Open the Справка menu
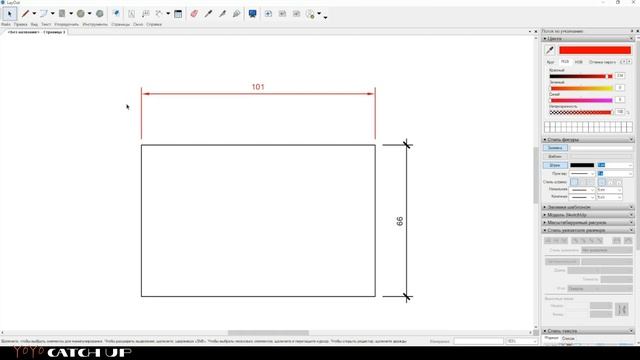 tap(154, 24)
